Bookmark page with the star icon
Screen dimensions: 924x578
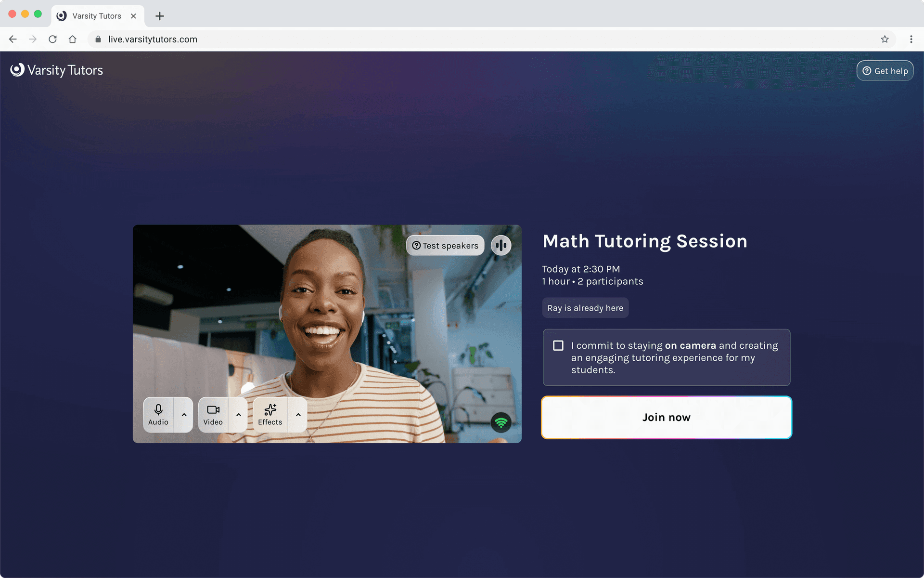(885, 39)
